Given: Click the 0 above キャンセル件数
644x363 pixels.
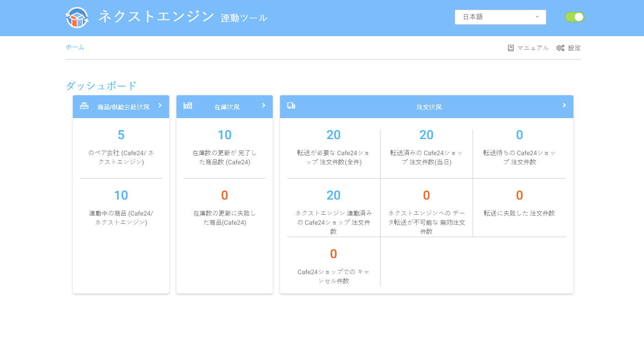Looking at the screenshot, I should pyautogui.click(x=334, y=254).
